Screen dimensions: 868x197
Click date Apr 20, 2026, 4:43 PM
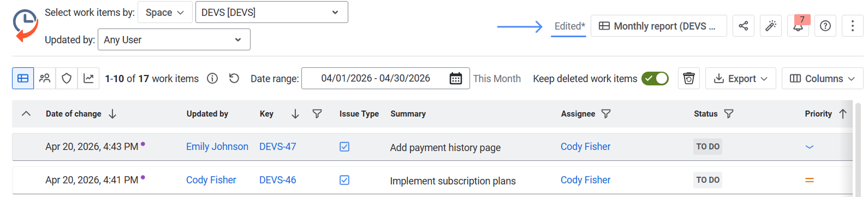point(92,147)
